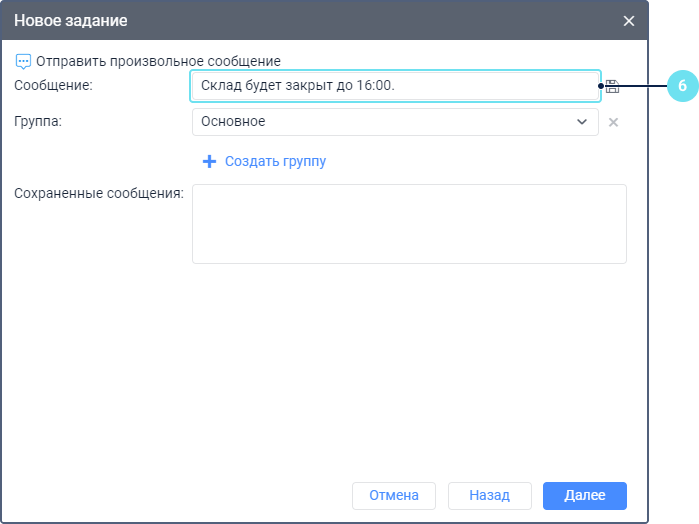This screenshot has height=524, width=699.
Task: Click the empty area left of Отмена
Action: (180, 495)
